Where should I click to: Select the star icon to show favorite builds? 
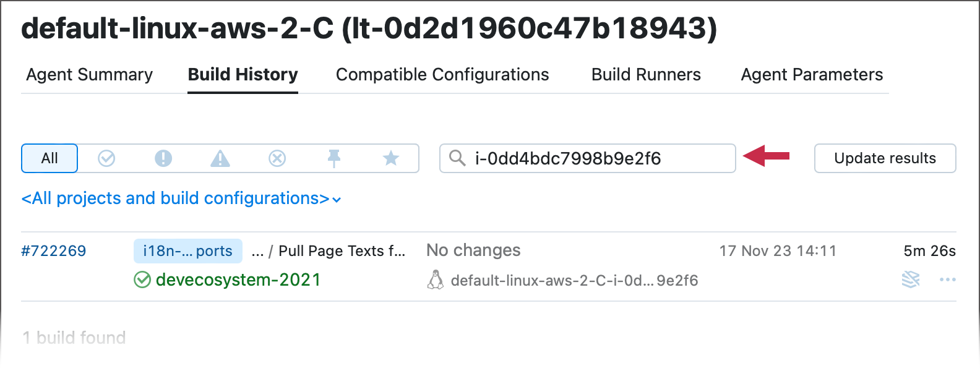coord(391,158)
